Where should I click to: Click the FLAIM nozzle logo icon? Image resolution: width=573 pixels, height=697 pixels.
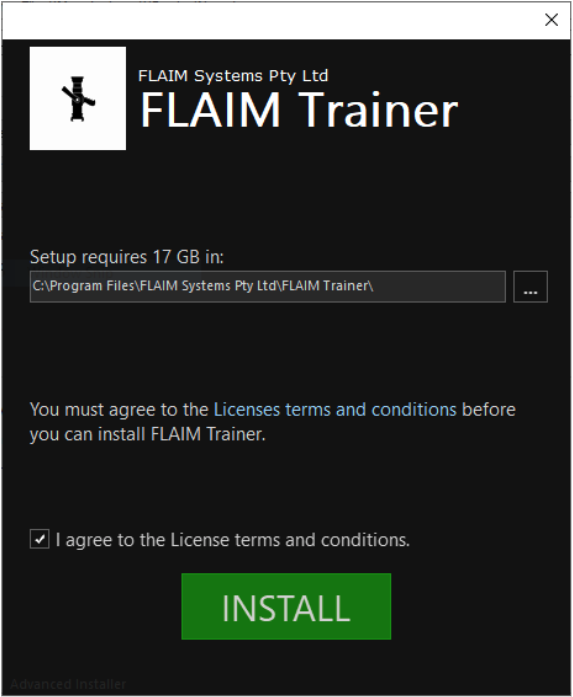tap(78, 98)
